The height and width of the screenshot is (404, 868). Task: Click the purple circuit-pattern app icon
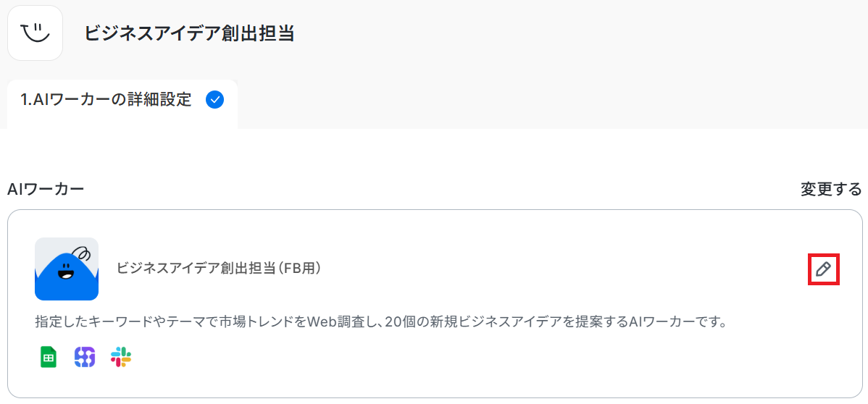[85, 358]
